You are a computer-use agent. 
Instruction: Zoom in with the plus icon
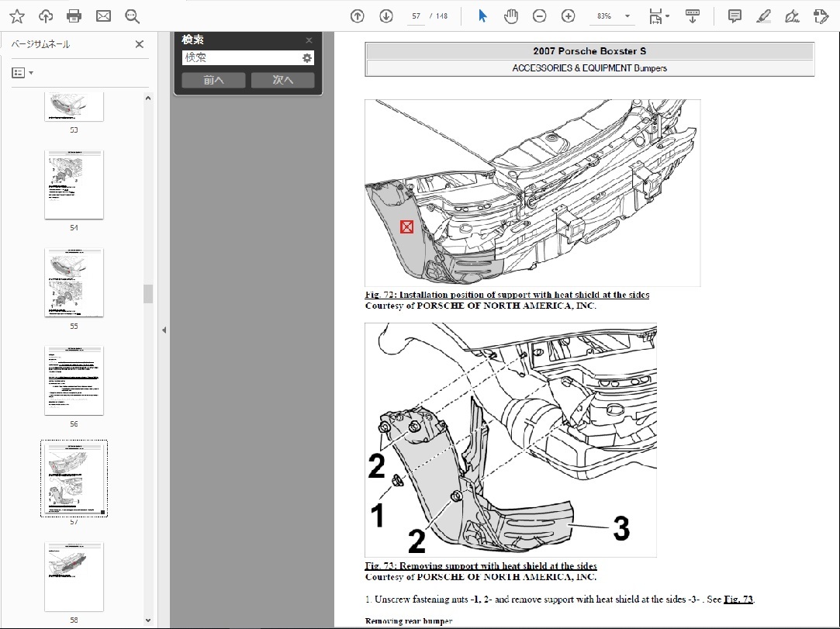pos(568,16)
